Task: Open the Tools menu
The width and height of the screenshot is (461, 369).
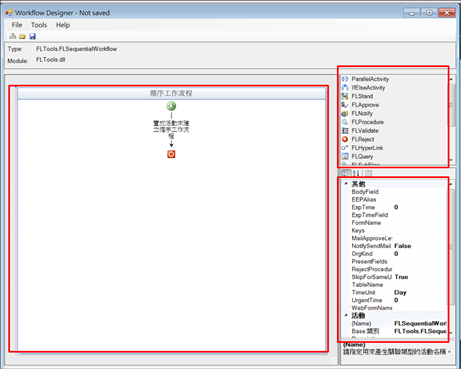Action: coord(39,25)
